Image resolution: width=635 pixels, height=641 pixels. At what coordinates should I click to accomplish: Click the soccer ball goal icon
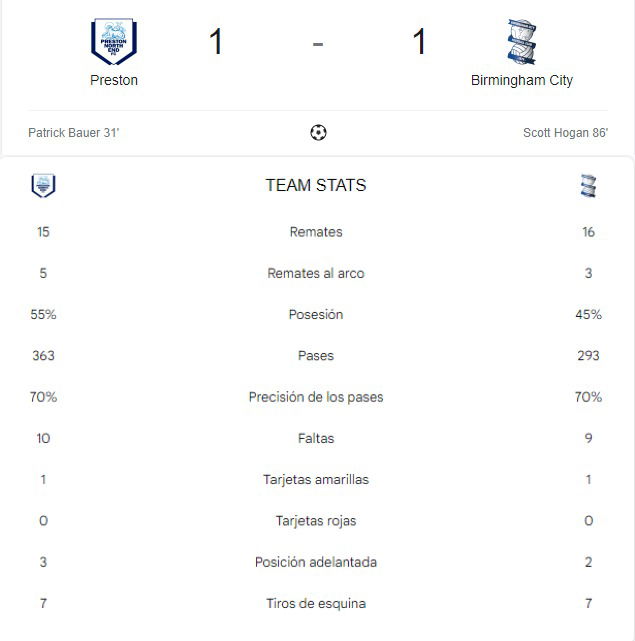(x=318, y=132)
